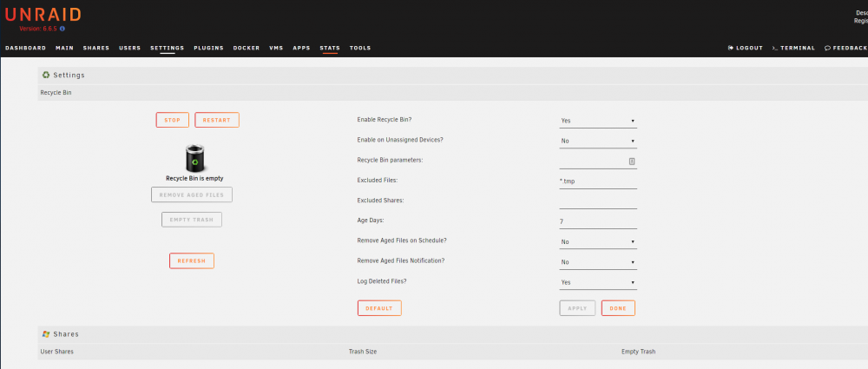Click the recycle bin trash can image

pos(194,158)
